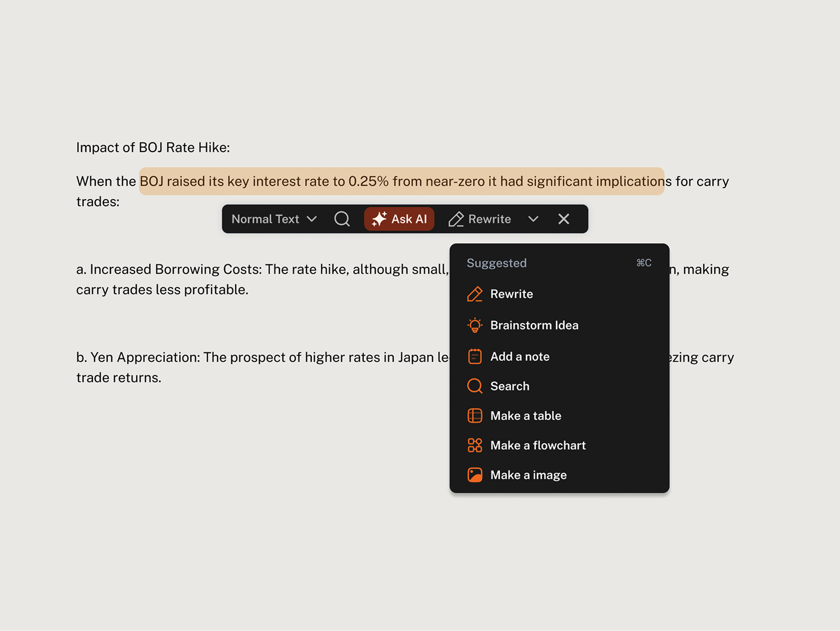This screenshot has height=631, width=840.
Task: Click the word trades: below the highlighted line
Action: (98, 202)
